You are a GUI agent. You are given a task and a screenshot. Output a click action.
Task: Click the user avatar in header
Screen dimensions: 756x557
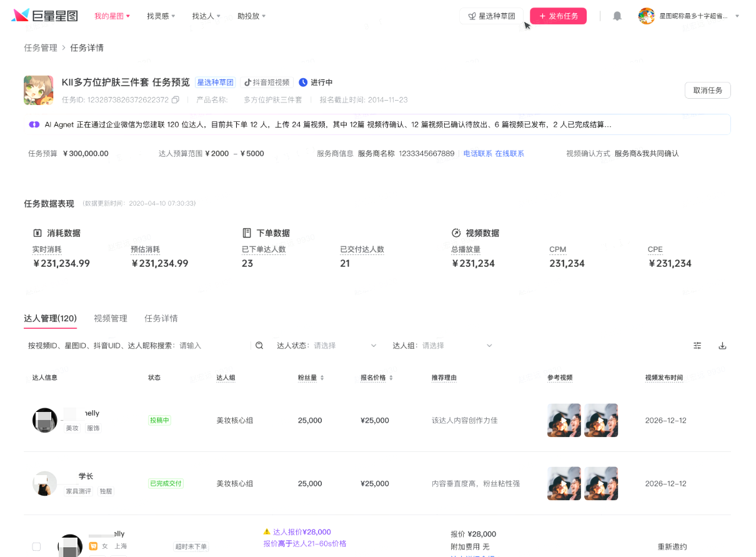(646, 16)
